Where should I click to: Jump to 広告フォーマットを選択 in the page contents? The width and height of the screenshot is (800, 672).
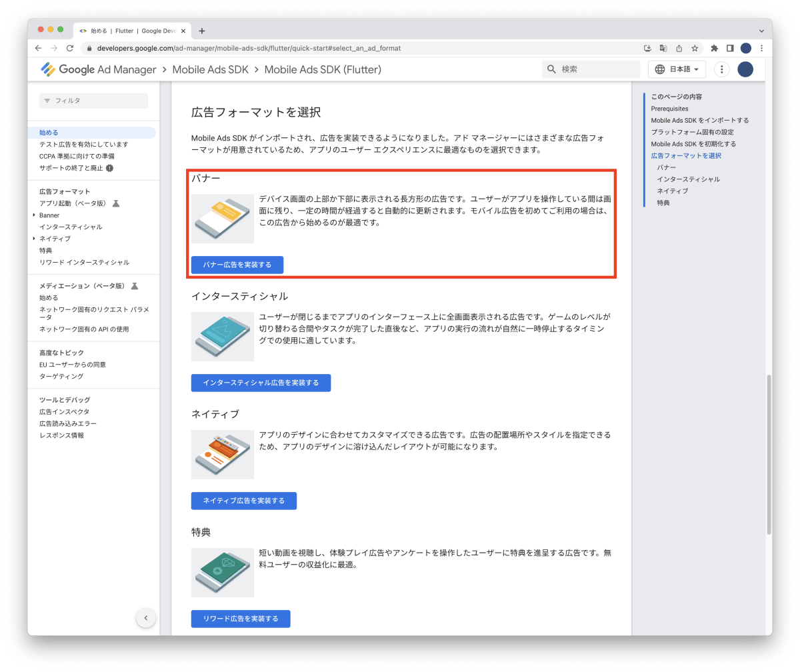(687, 156)
